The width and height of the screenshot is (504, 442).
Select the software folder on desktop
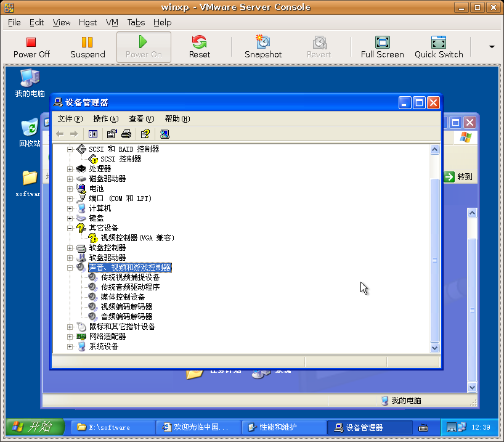click(28, 183)
